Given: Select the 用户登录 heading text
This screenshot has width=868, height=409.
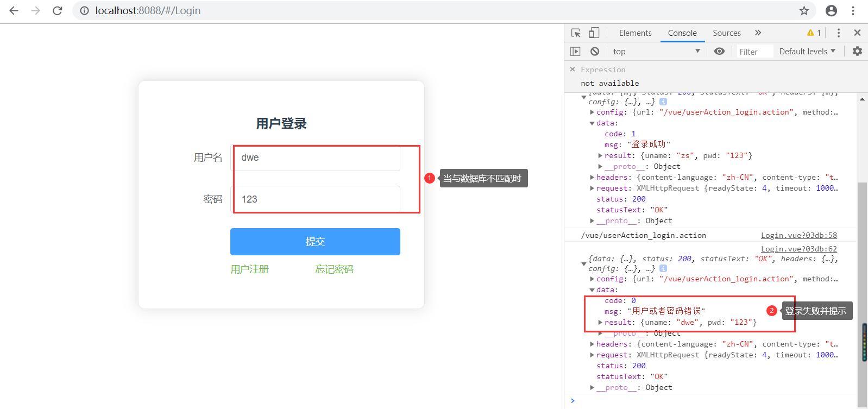Looking at the screenshot, I should pyautogui.click(x=281, y=124).
